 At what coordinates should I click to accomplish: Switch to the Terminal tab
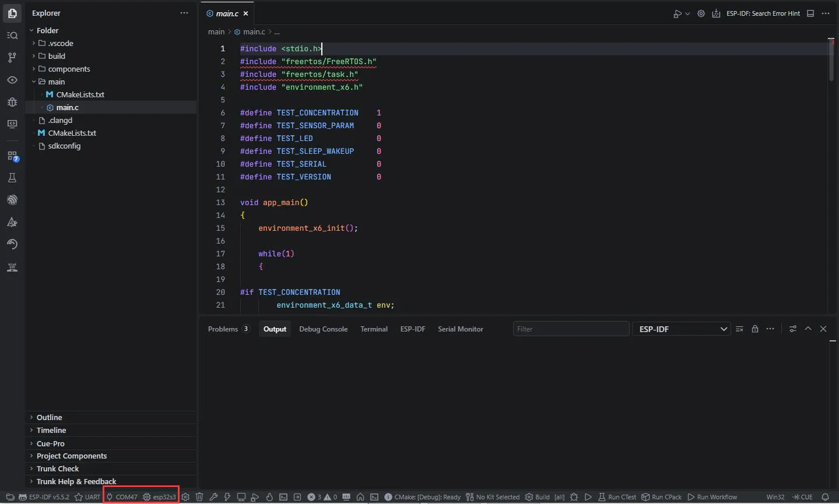tap(374, 329)
